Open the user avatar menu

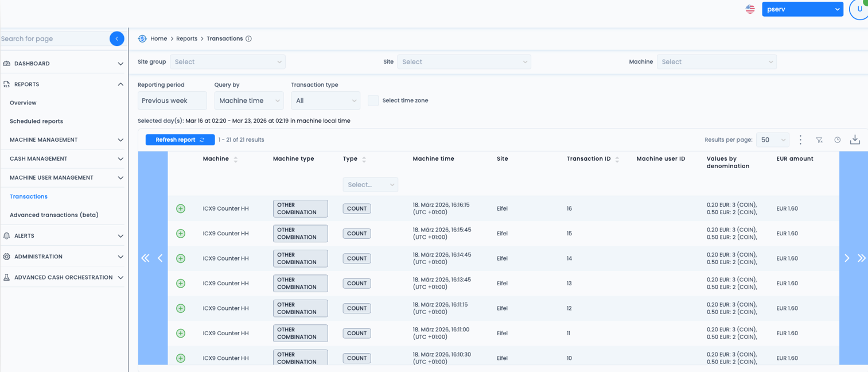pyautogui.click(x=859, y=9)
